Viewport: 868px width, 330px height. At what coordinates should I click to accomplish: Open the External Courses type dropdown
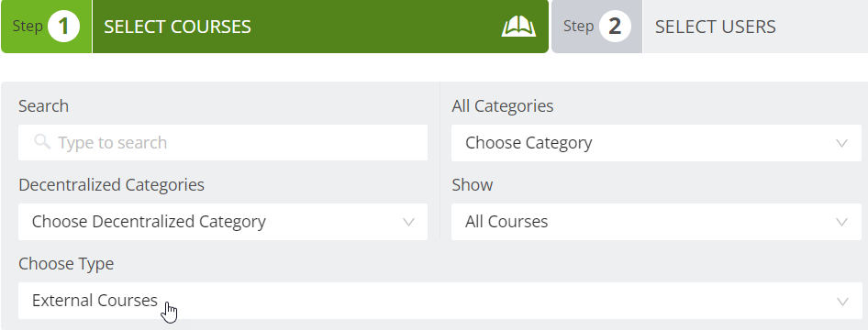pos(440,301)
